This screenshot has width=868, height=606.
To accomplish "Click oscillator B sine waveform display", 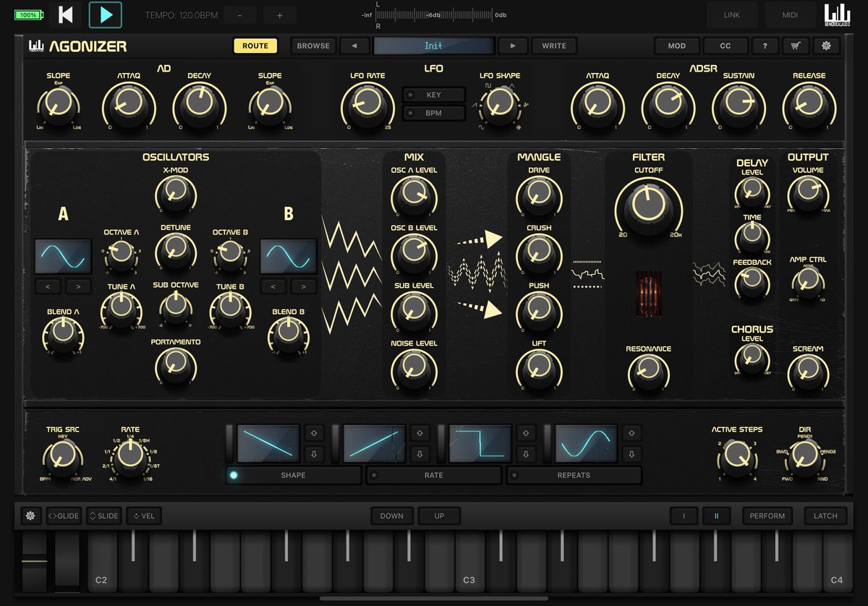I will (x=289, y=256).
